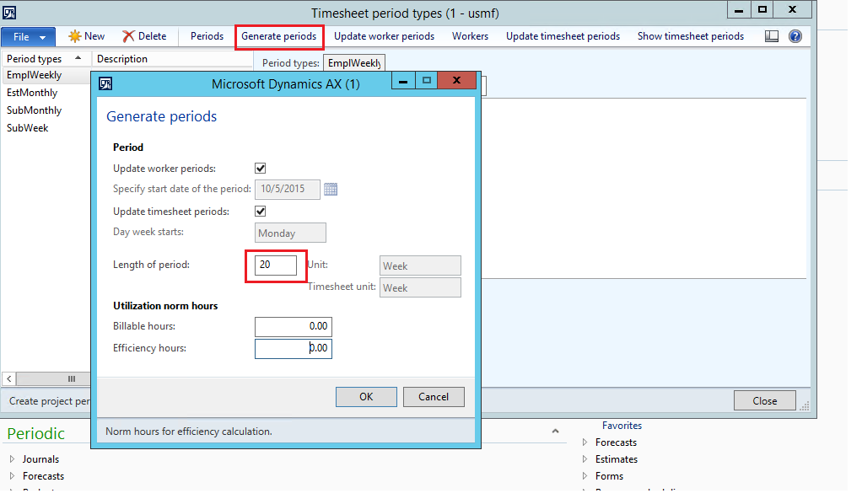Click the Timesheet window application icon

10,12
